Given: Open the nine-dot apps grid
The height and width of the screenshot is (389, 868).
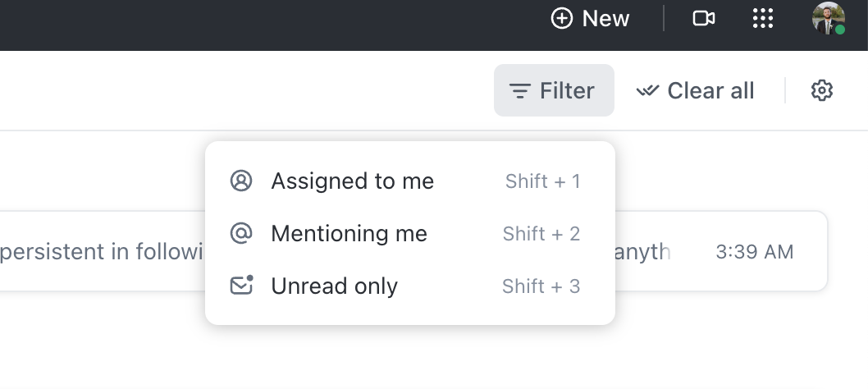Looking at the screenshot, I should pyautogui.click(x=763, y=18).
